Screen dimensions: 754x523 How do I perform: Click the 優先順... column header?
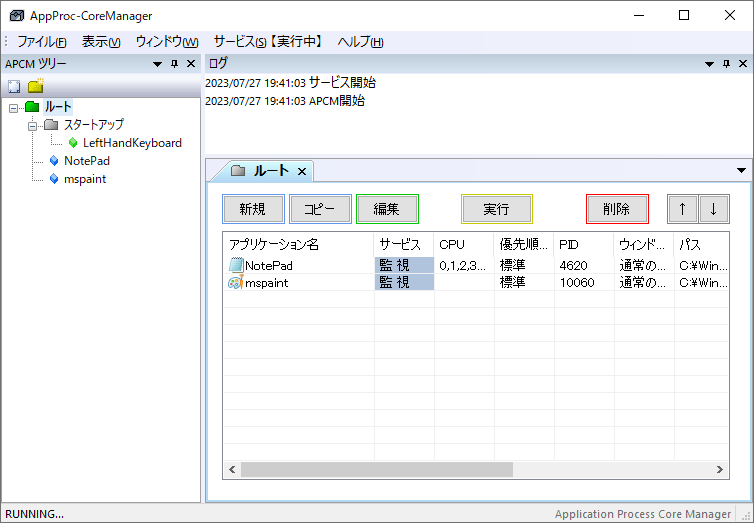pyautogui.click(x=523, y=244)
